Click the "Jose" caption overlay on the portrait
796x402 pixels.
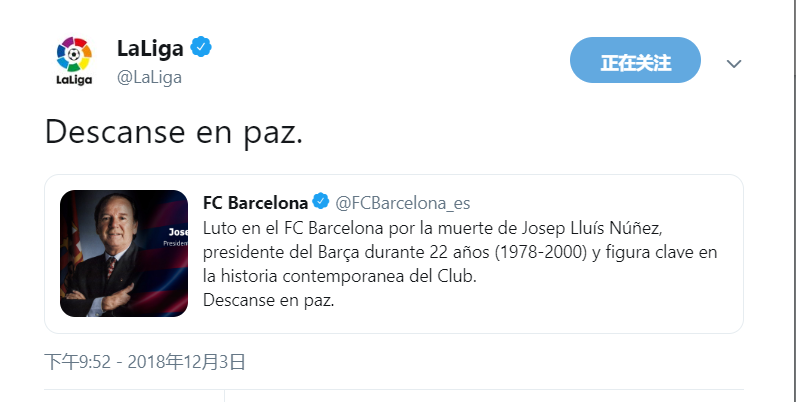click(x=178, y=232)
